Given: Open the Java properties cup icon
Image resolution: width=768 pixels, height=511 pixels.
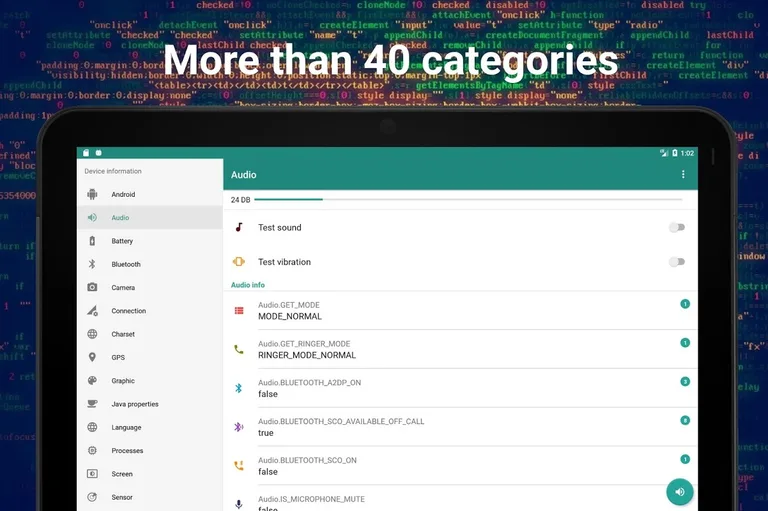Looking at the screenshot, I should (x=92, y=404).
